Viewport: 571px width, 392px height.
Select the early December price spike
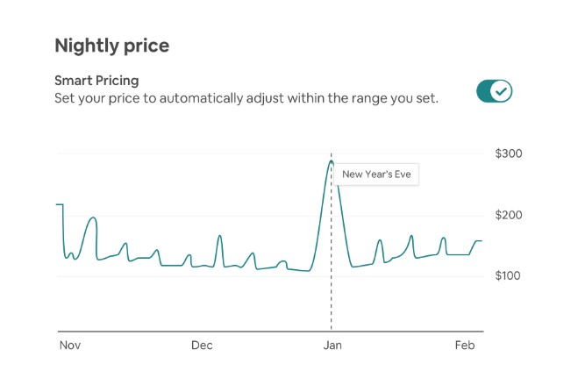(x=219, y=236)
